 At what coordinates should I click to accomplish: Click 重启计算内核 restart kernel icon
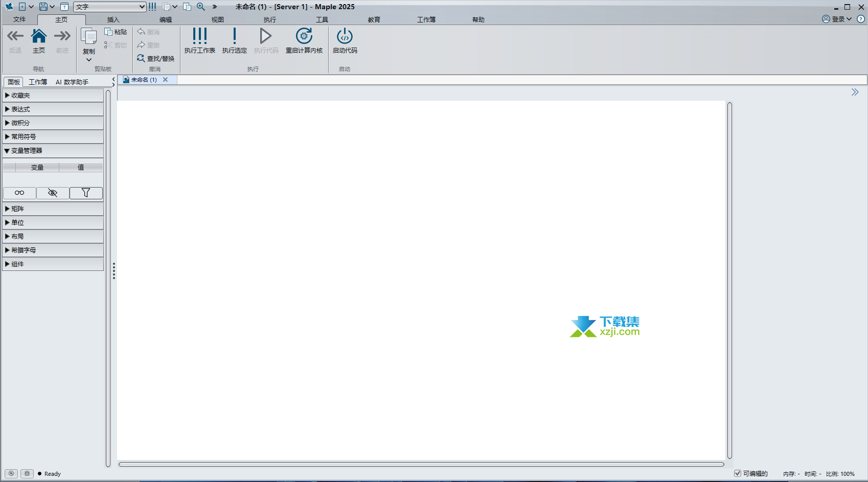coord(304,36)
